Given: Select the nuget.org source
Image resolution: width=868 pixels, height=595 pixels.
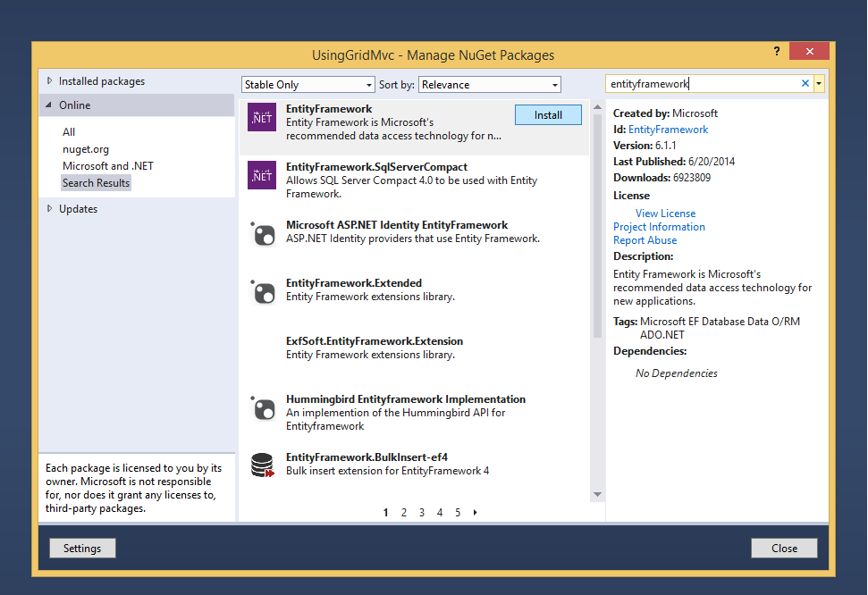Looking at the screenshot, I should click(x=86, y=149).
